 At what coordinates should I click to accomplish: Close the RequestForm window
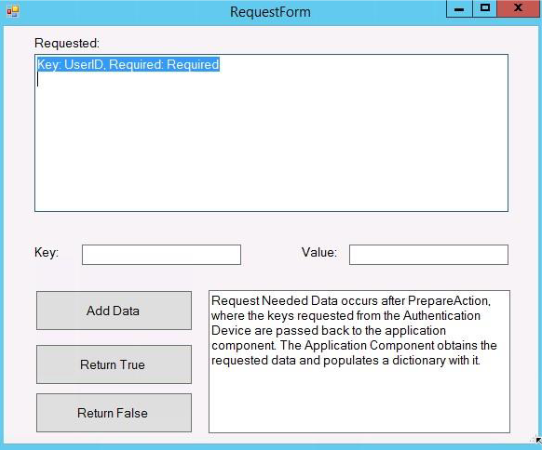tap(517, 9)
